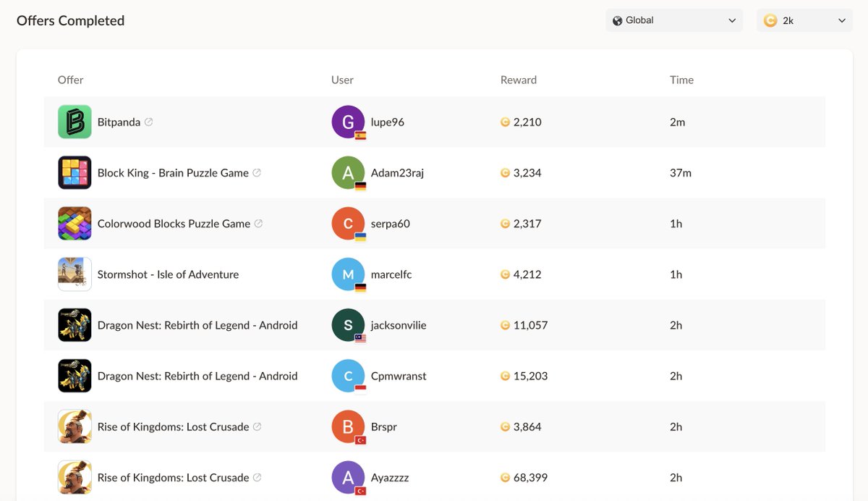Click coin icon beside 68,399 reward
This screenshot has width=868, height=501.
click(506, 477)
